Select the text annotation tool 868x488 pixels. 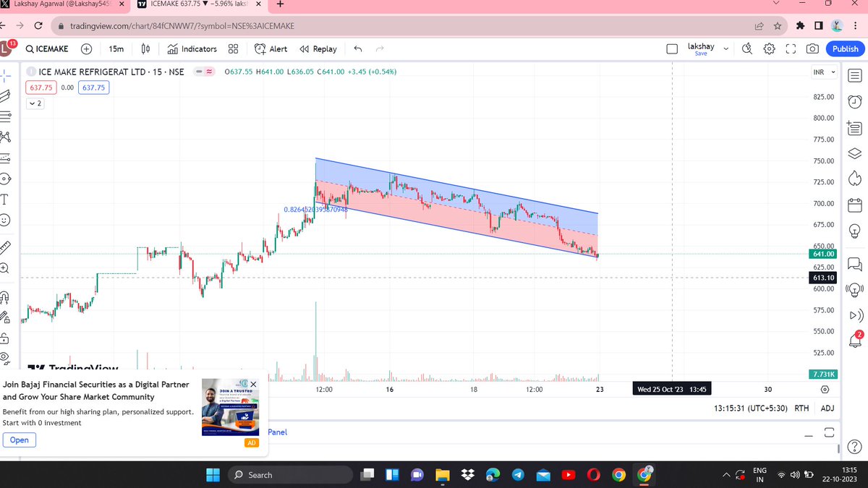click(x=6, y=199)
